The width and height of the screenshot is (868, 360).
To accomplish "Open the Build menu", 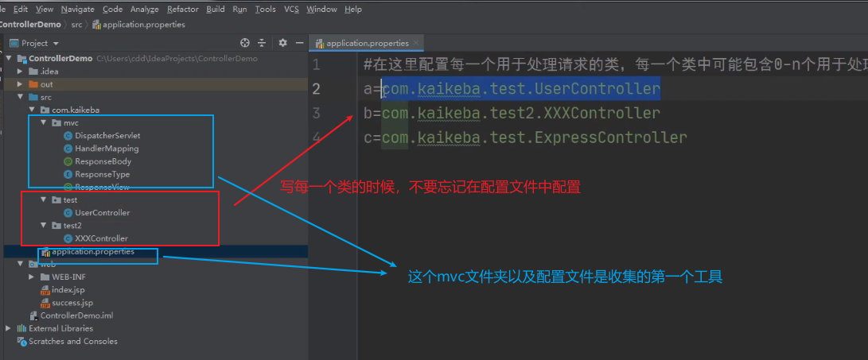I will pos(216,10).
